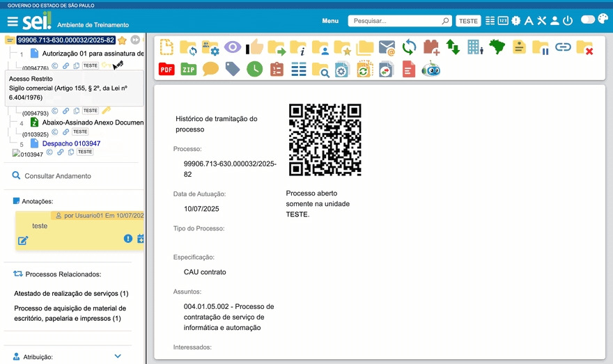Open Abaixo-Assinado Anexo document
The image size is (613, 364).
[x=93, y=122]
